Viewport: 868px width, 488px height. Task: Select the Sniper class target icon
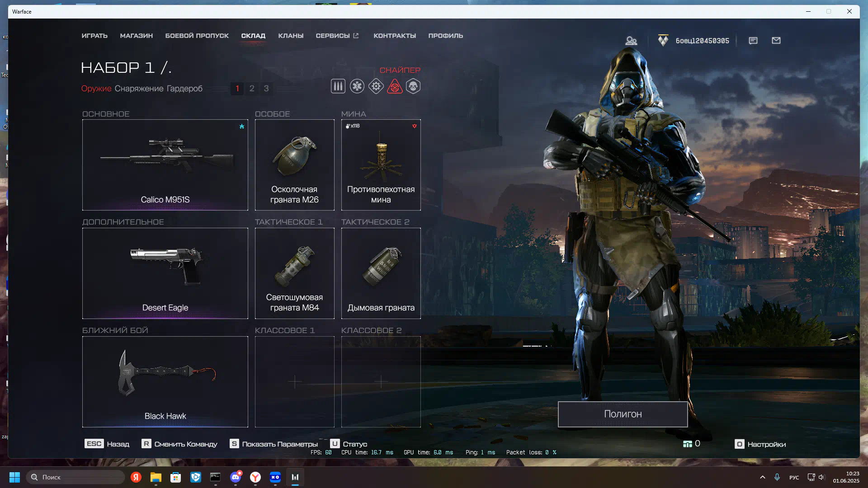coord(395,86)
